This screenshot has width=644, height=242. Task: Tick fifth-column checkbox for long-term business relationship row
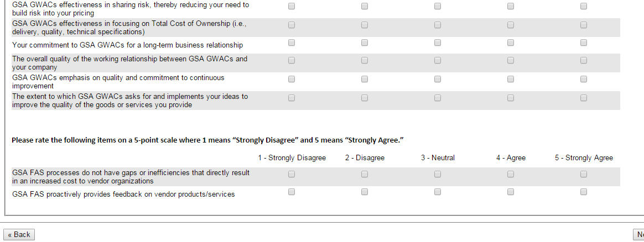pyautogui.click(x=584, y=43)
